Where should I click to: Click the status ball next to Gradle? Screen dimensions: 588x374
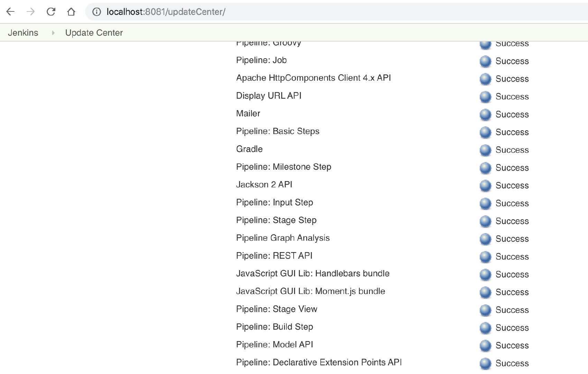tap(485, 150)
